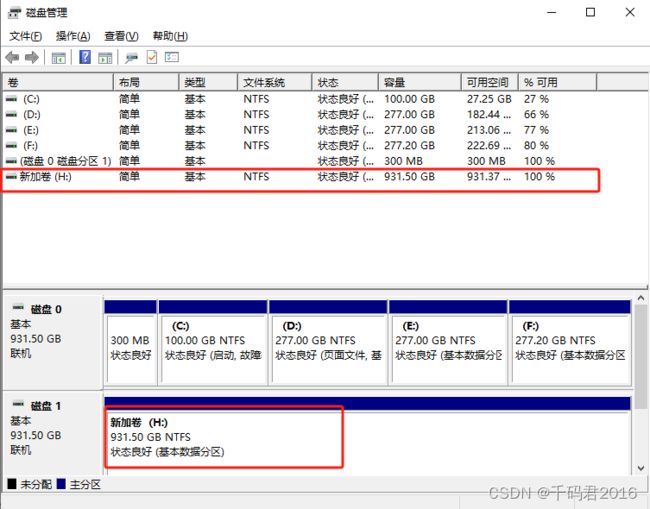Image resolution: width=650 pixels, height=509 pixels.
Task: Click the scroll down arrow in disk pane
Action: (x=640, y=468)
